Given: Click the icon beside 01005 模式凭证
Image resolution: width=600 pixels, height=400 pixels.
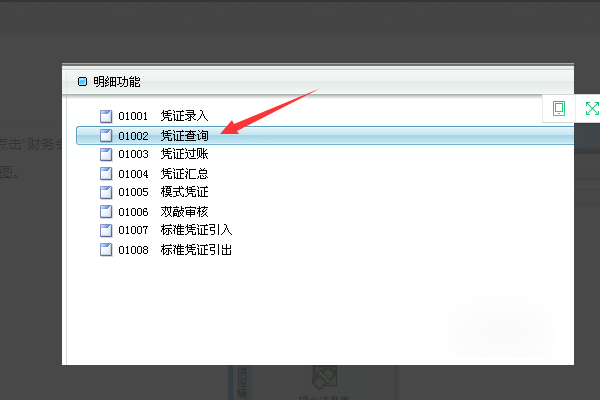Looking at the screenshot, I should [x=106, y=192].
